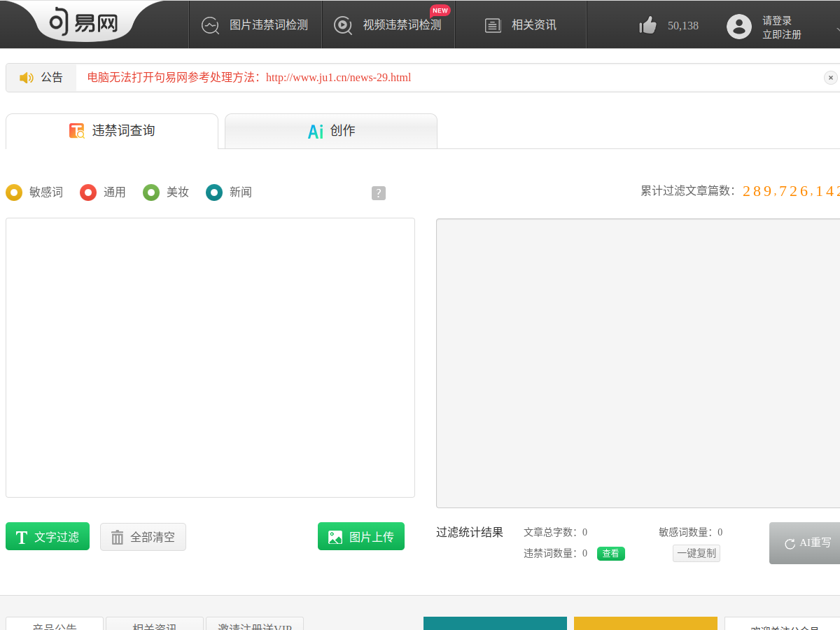Click the announcement speaker icon
Screen dimensions: 840x630
pyautogui.click(x=27, y=78)
